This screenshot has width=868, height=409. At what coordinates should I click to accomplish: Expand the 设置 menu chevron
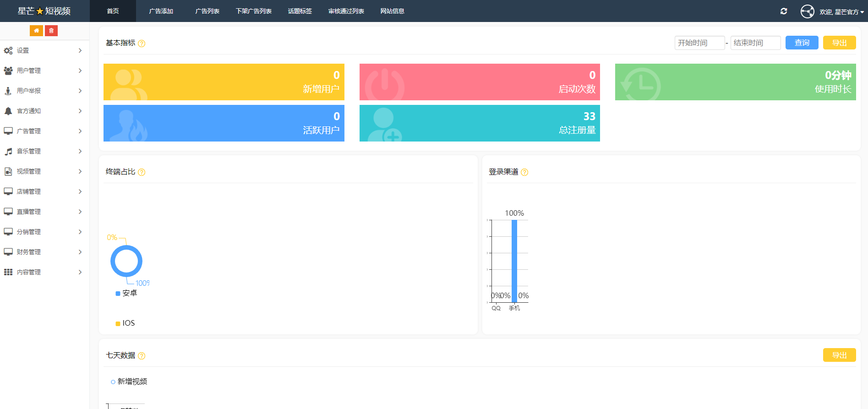[x=80, y=50]
